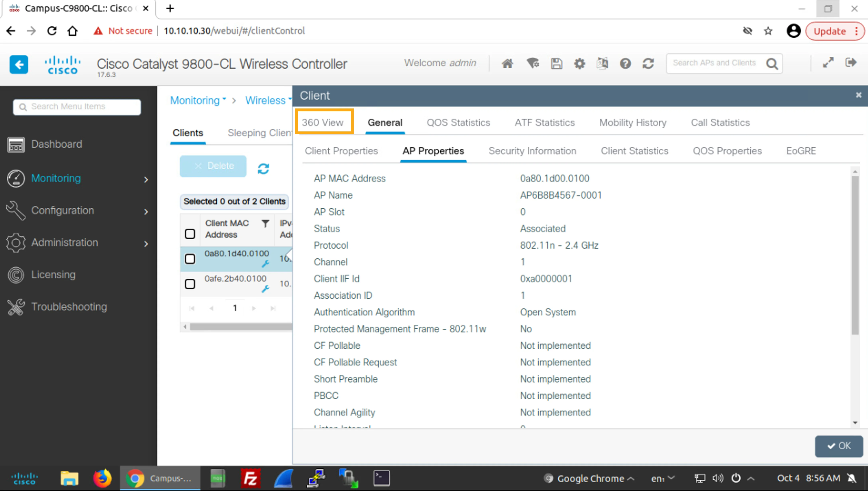
Task: Toggle the select-all clients header checkbox
Action: tap(190, 234)
